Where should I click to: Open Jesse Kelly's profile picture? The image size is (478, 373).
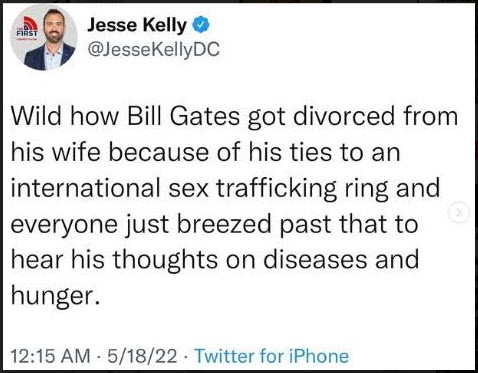click(44, 39)
